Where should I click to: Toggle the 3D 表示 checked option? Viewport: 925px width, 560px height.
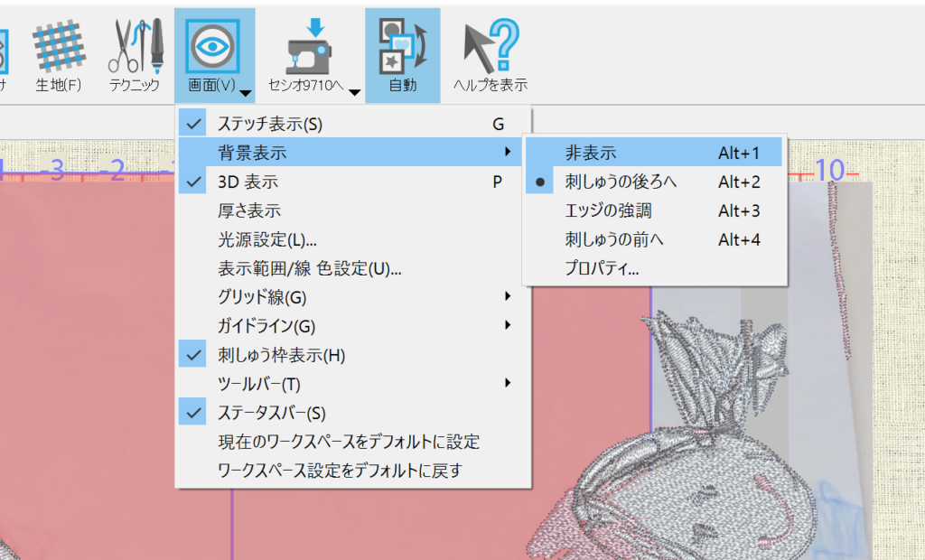pos(248,182)
